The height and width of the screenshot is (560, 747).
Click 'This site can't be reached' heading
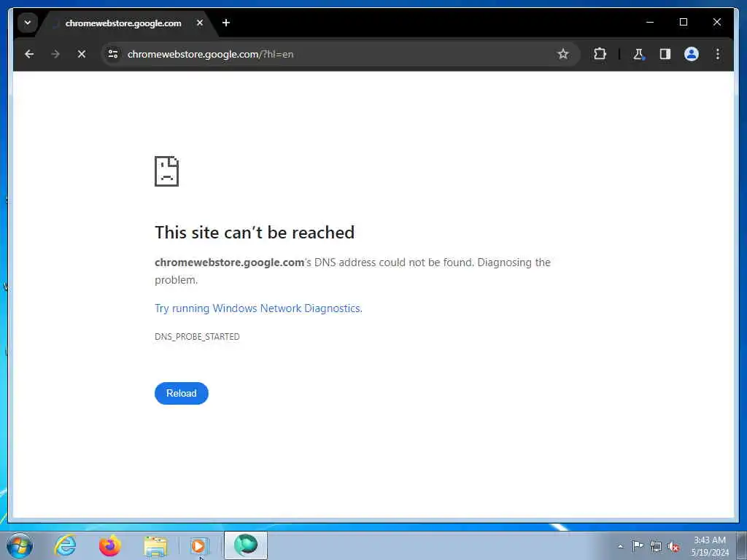255,233
